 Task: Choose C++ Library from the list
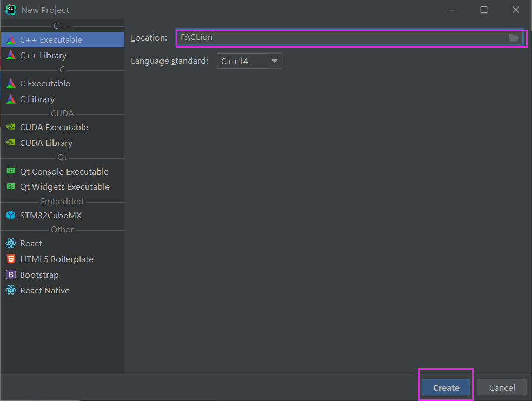[62, 55]
